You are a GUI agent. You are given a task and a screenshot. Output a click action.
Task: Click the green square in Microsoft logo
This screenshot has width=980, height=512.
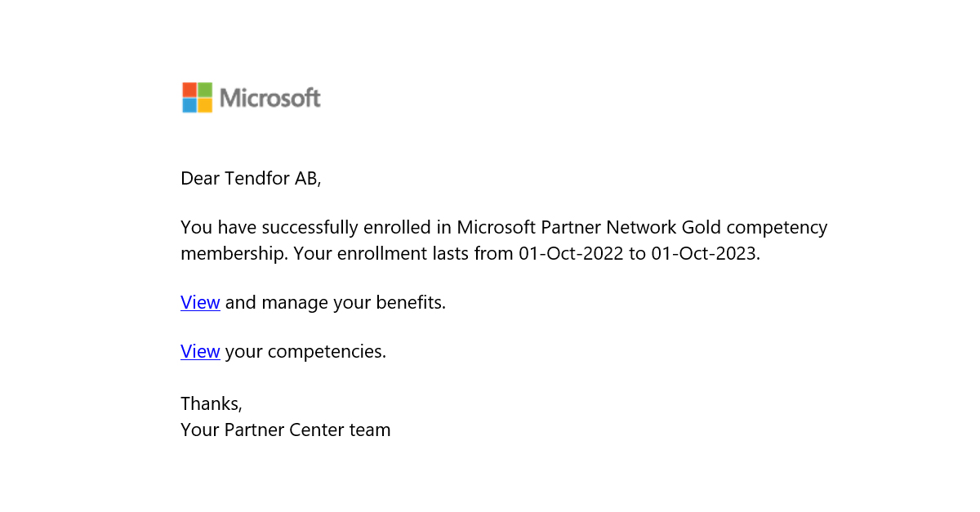tap(205, 89)
